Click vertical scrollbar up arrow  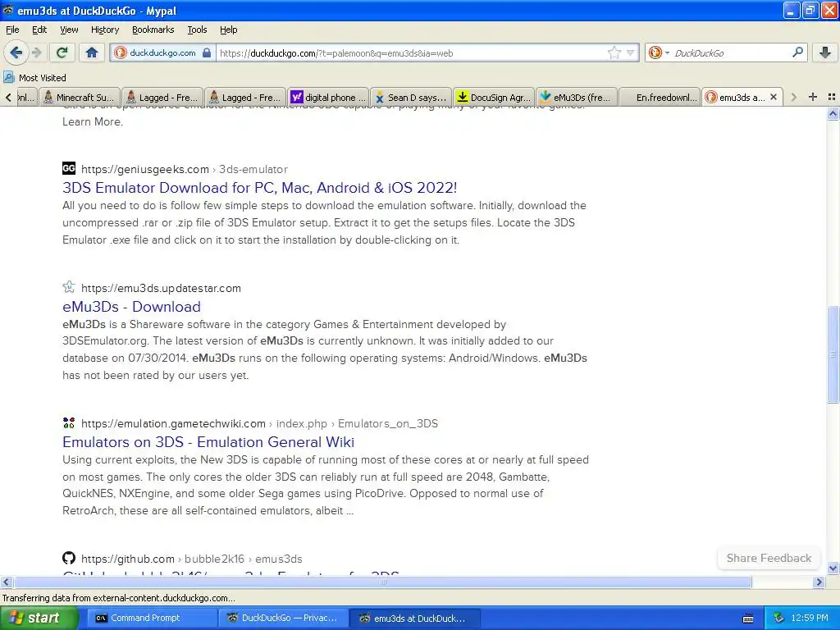coord(833,113)
